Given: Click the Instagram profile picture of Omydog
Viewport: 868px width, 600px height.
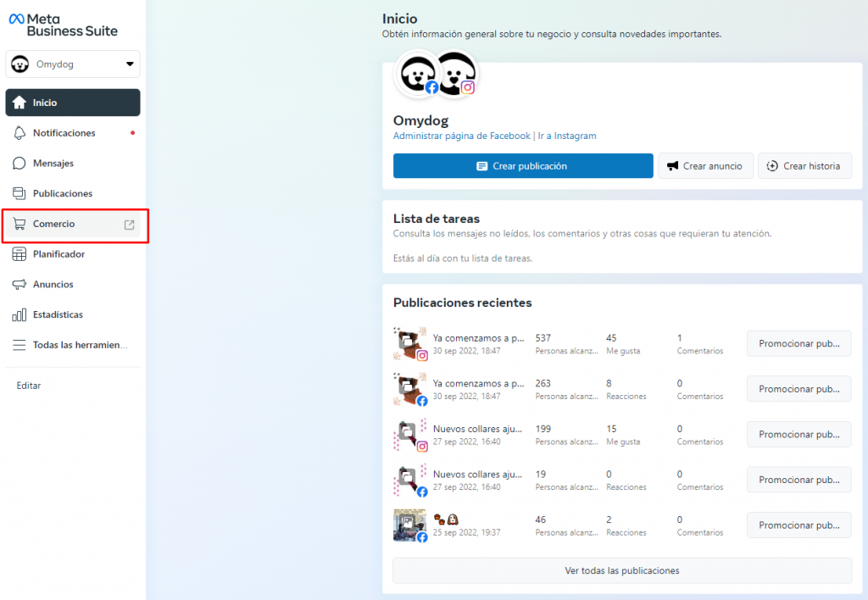Looking at the screenshot, I should [x=457, y=73].
